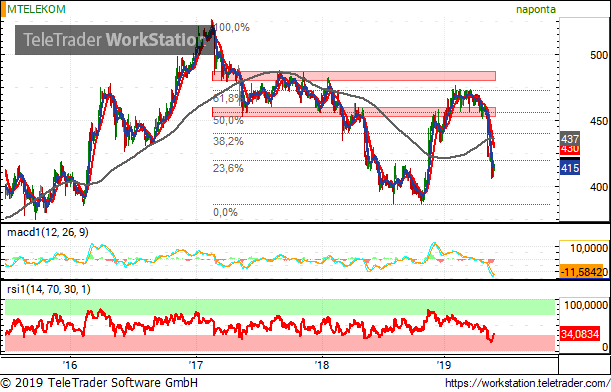Click the green overbought RSI band
611x392 pixels.
tap(280, 307)
